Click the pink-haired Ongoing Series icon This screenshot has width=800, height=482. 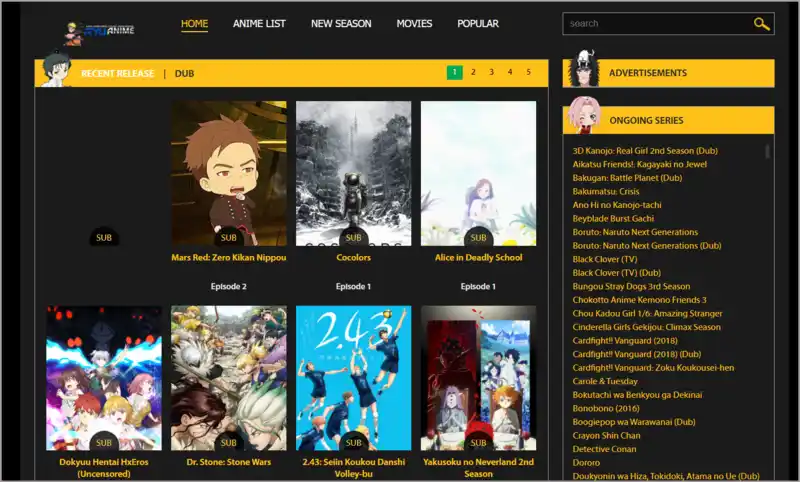(x=582, y=118)
